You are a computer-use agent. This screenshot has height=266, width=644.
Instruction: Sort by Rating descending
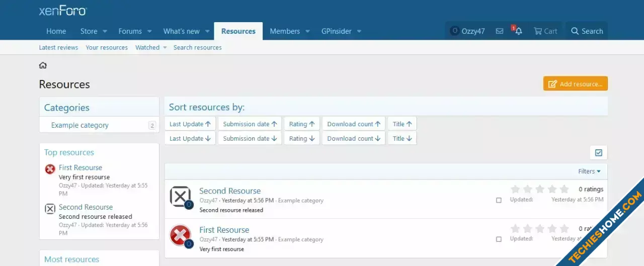click(302, 138)
